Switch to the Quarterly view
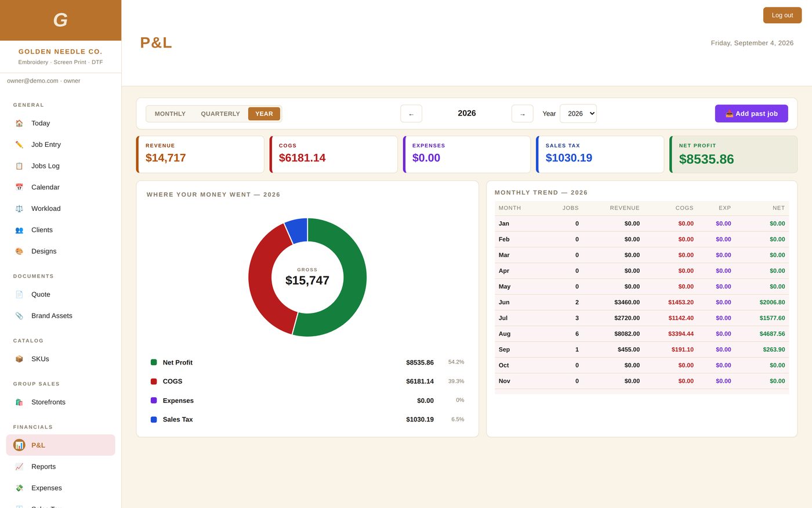 point(220,114)
